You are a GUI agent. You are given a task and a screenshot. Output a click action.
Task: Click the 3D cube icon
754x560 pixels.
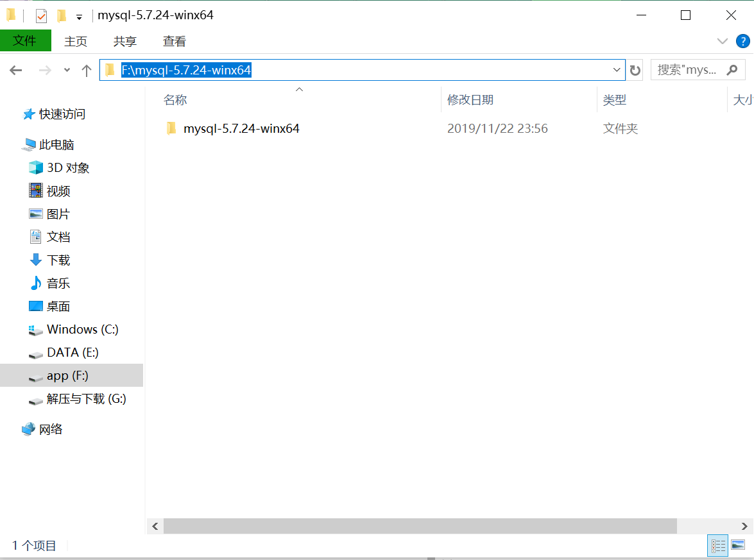(35, 167)
